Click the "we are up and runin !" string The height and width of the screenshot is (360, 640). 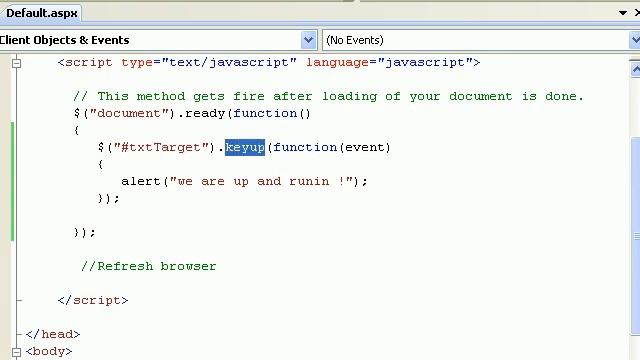pos(261,181)
